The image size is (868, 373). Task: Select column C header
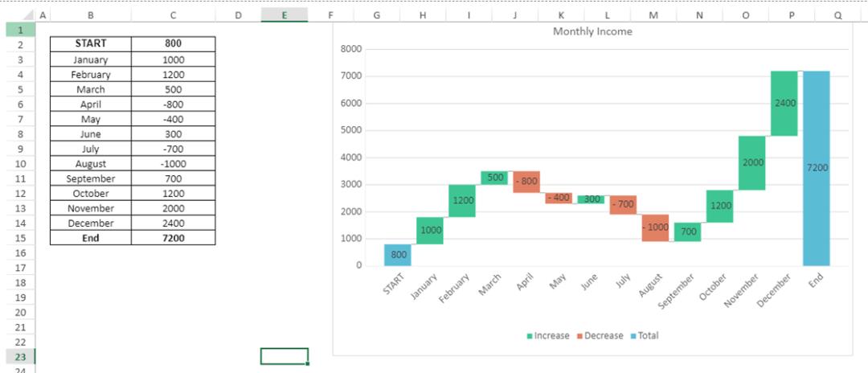174,15
